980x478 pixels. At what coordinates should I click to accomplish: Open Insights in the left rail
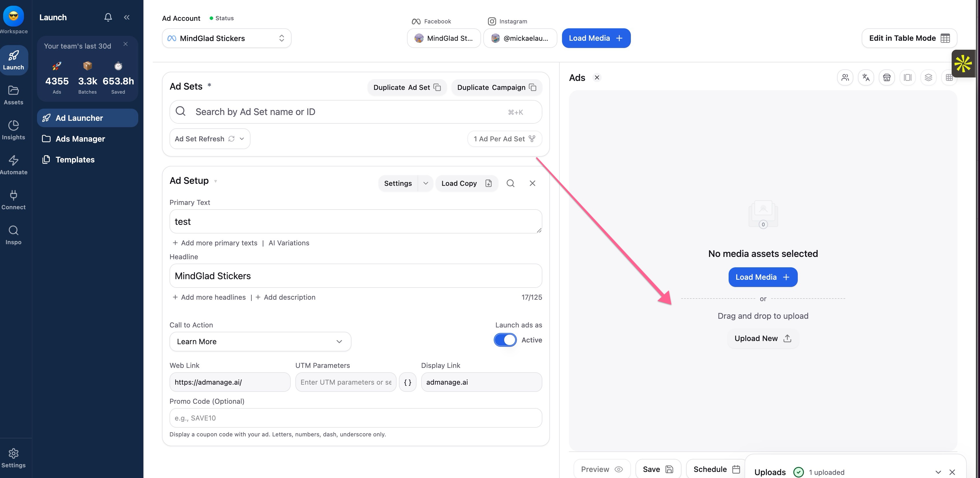[x=13, y=130]
